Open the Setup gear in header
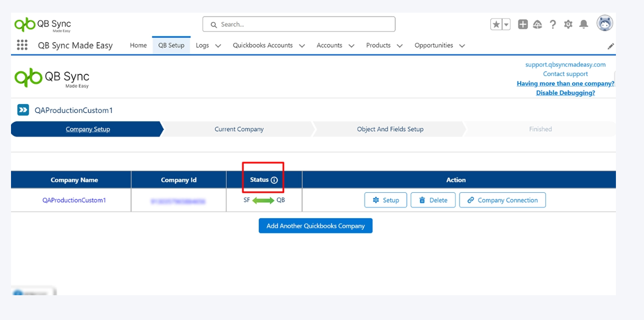This screenshot has height=320, width=644. point(568,25)
